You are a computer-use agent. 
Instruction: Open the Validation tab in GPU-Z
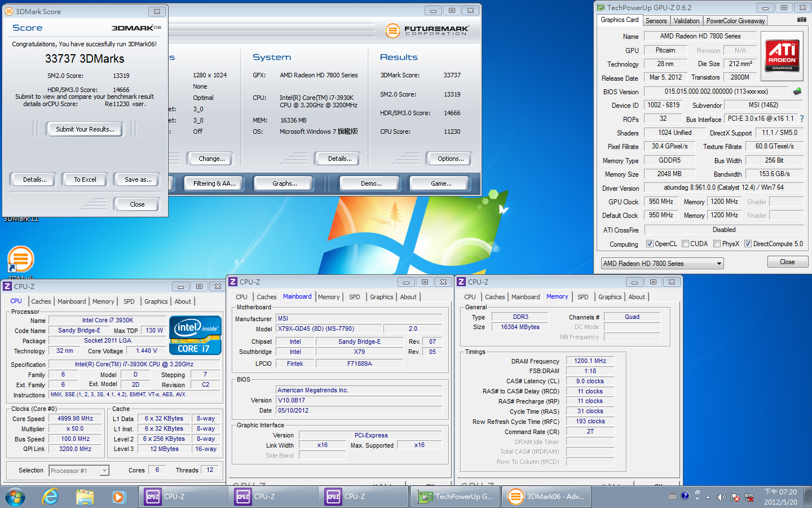[x=686, y=21]
